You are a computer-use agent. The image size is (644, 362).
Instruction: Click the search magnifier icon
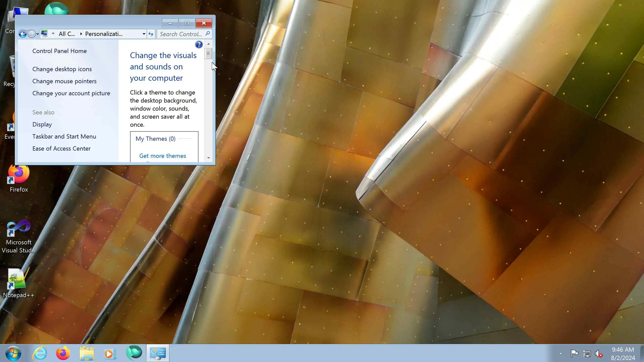point(208,34)
